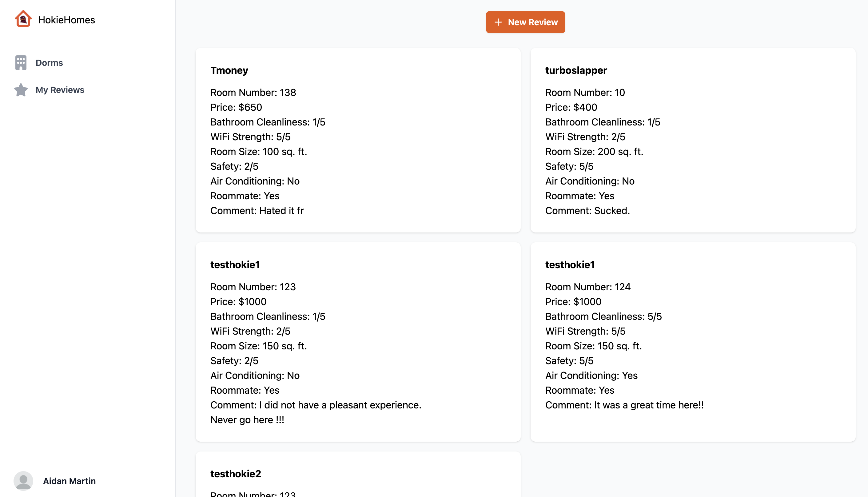Screen dimensions: 868x497
Task: Click the My Reviews star icon
Action: tap(21, 90)
